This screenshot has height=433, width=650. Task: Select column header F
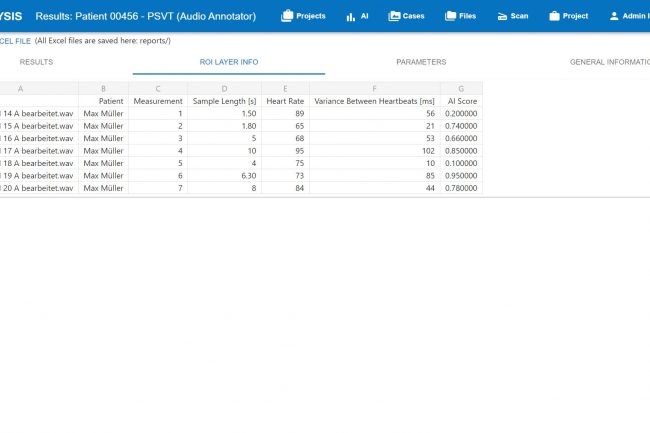pos(374,89)
